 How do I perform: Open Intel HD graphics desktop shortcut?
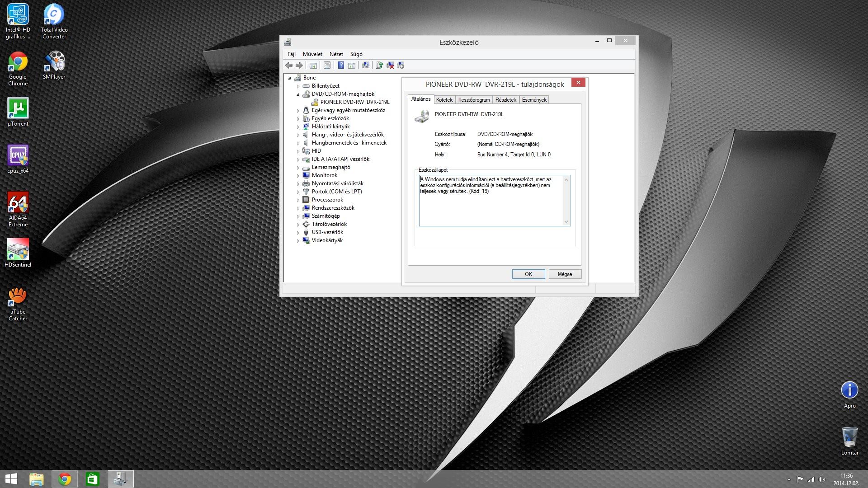[x=18, y=21]
